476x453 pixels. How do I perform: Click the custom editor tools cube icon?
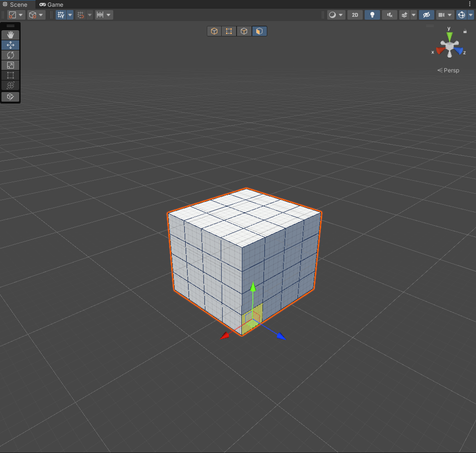pos(10,97)
